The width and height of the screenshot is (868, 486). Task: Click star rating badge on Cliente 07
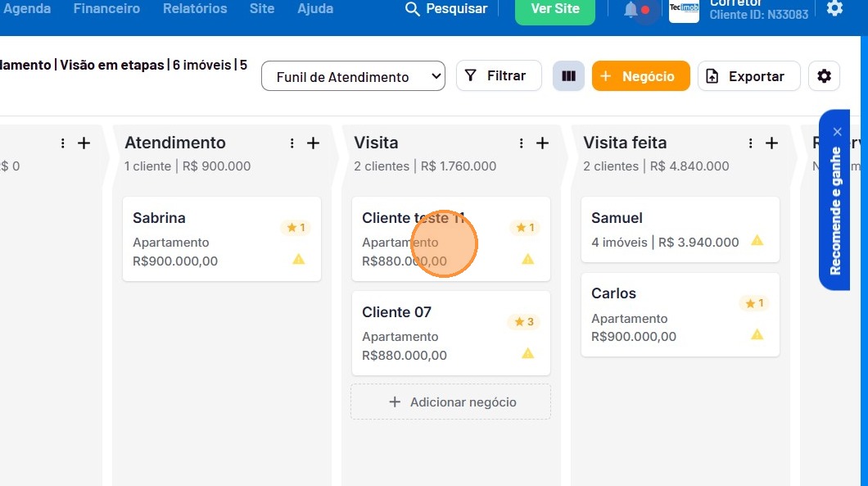coord(524,321)
